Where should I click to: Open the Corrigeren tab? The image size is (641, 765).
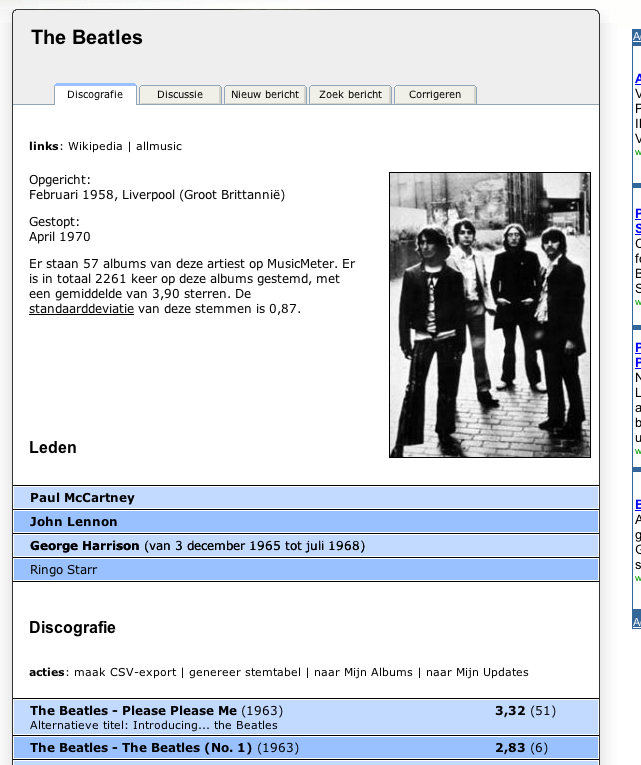(x=435, y=94)
